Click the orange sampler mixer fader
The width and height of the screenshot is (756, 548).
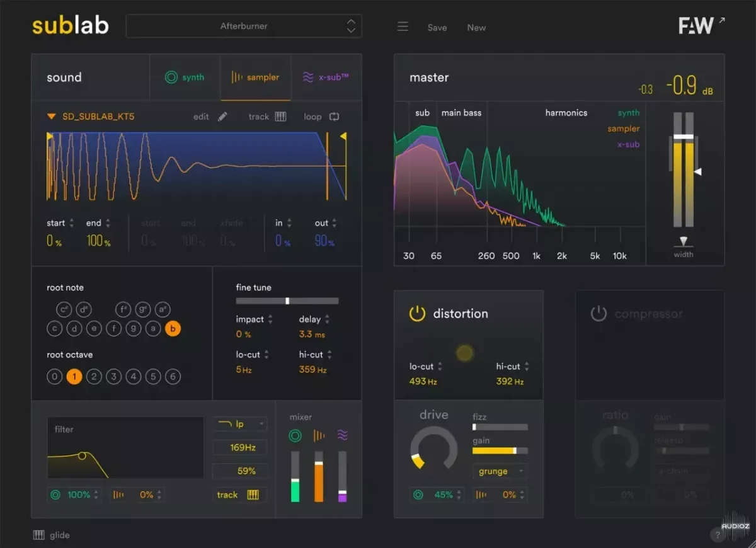click(319, 477)
